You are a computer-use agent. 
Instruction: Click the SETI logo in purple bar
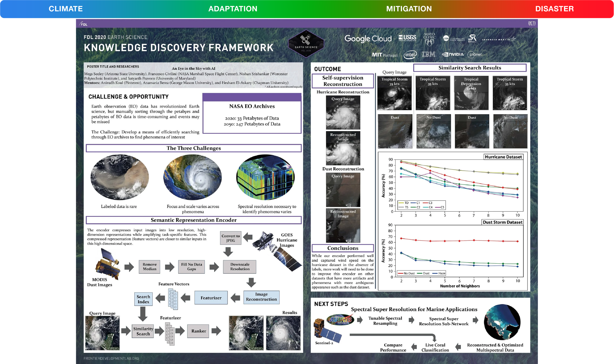tap(532, 24)
